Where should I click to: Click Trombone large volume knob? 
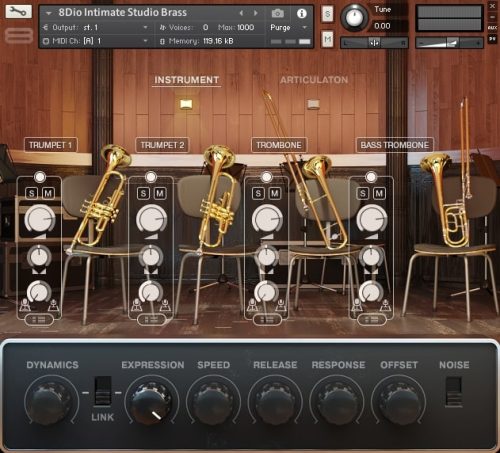click(x=267, y=219)
